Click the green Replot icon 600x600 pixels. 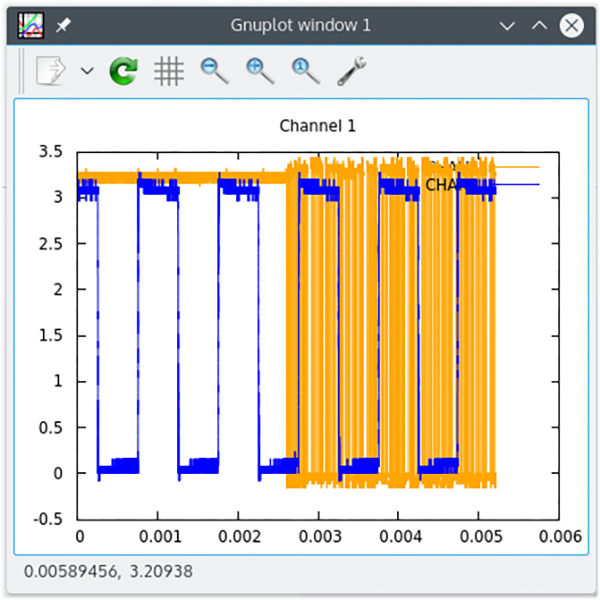point(123,71)
